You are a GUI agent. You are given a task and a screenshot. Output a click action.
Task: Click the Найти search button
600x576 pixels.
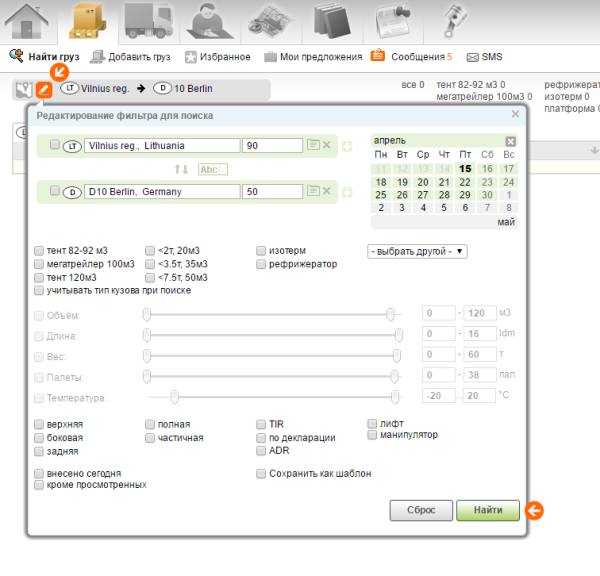click(x=488, y=510)
